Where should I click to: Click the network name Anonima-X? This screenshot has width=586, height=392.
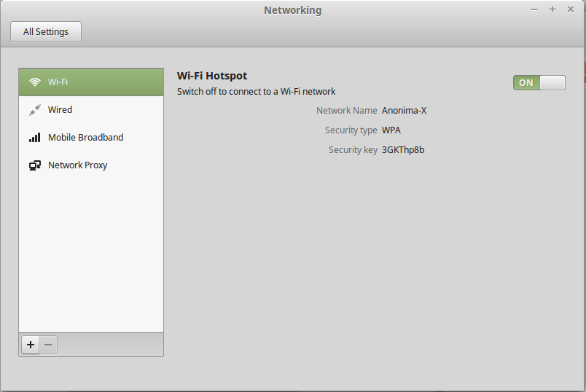click(404, 111)
